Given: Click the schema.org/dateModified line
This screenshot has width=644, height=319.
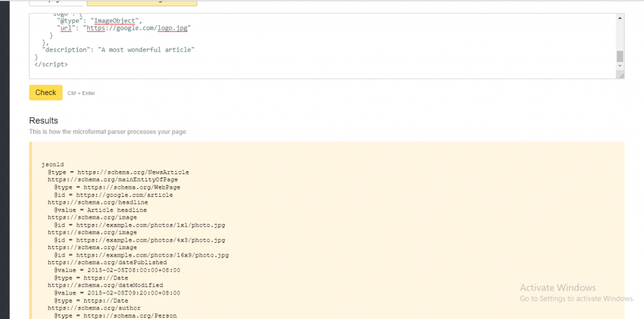Looking at the screenshot, I should coord(105,285).
